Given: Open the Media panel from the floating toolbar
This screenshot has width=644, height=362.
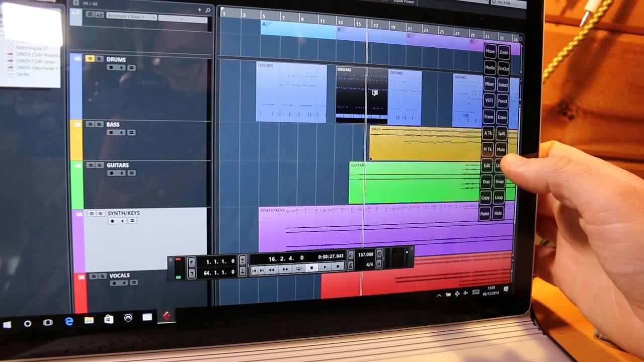Looking at the screenshot, I should point(490,67).
